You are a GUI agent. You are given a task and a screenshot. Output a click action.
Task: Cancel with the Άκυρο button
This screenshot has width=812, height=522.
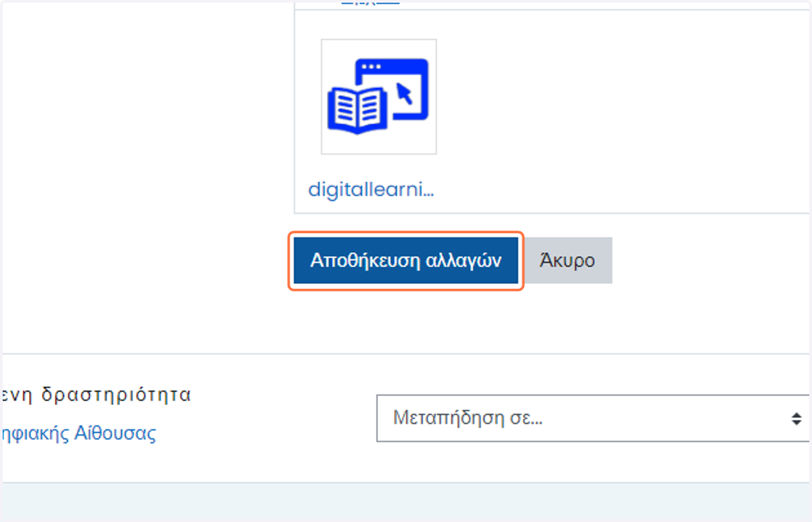pos(567,261)
